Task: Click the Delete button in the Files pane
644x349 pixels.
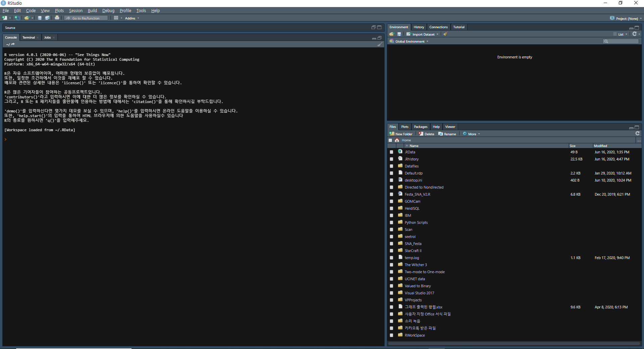Action: pos(427,134)
